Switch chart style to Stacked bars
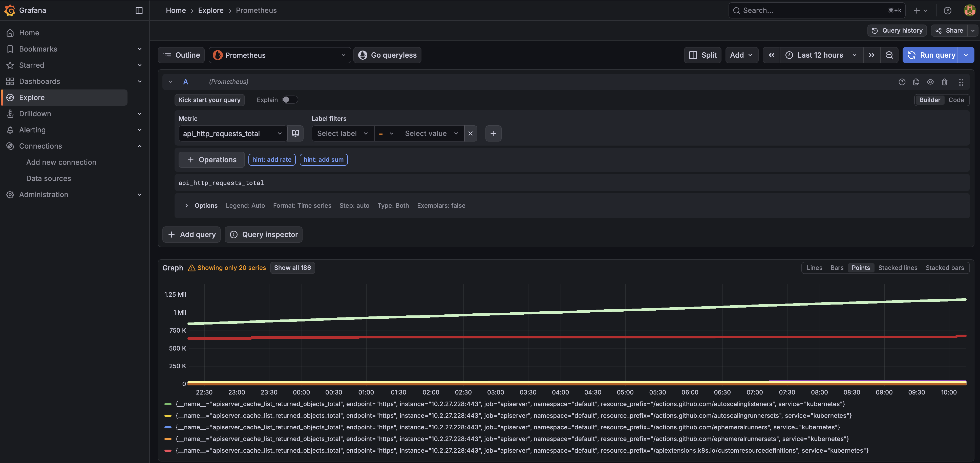980x463 pixels. [x=945, y=268]
